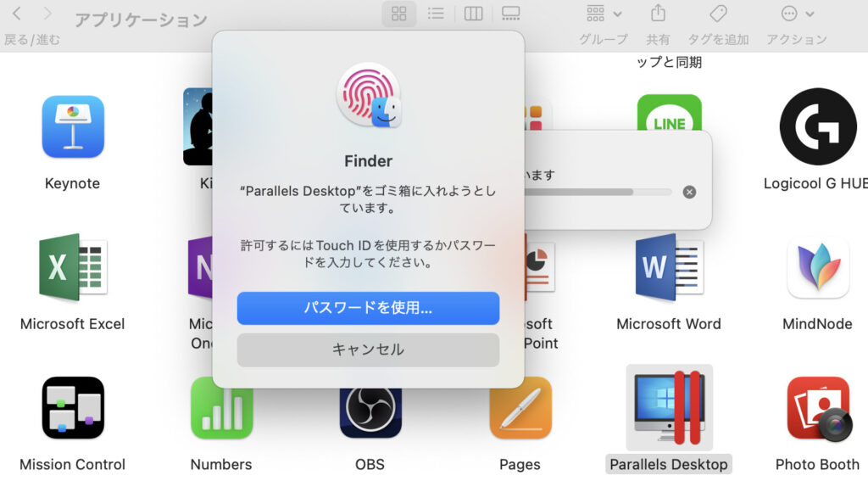This screenshot has width=868, height=481.
Task: Select the Photo Booth icon
Action: (x=819, y=409)
